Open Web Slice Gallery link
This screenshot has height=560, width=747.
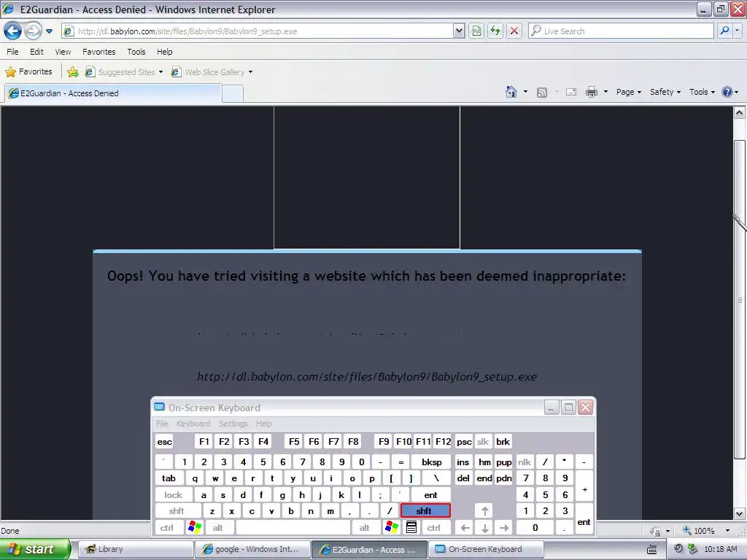212,72
